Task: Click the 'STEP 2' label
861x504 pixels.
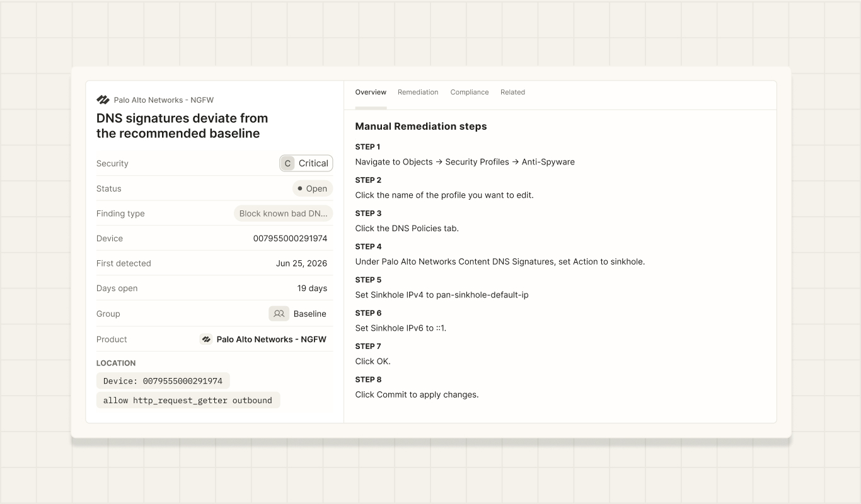Action: coord(369,180)
